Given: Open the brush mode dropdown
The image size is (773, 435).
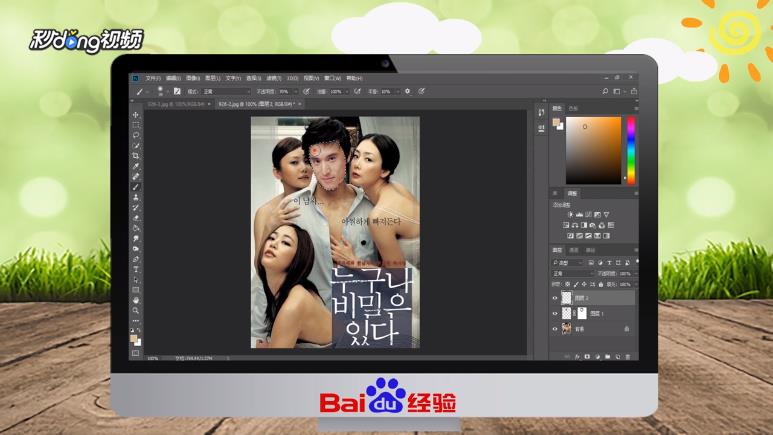Looking at the screenshot, I should pos(226,91).
